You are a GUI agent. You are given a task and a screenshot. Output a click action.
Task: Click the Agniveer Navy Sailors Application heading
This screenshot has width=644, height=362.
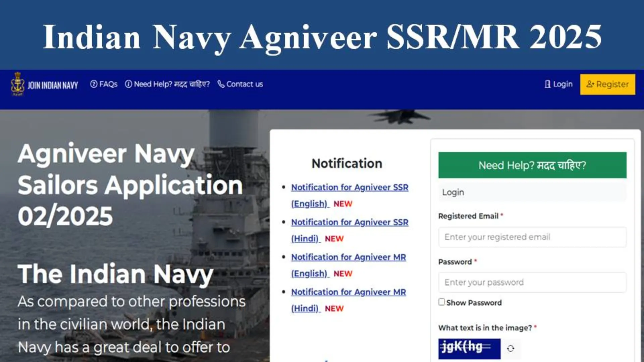click(130, 184)
